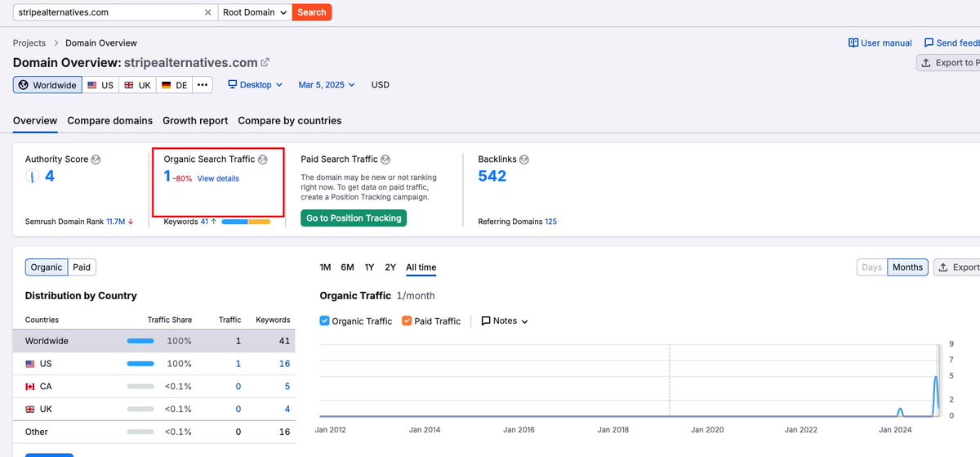Image resolution: width=980 pixels, height=457 pixels.
Task: Click the Authority Score gauge icon
Action: pos(32,176)
